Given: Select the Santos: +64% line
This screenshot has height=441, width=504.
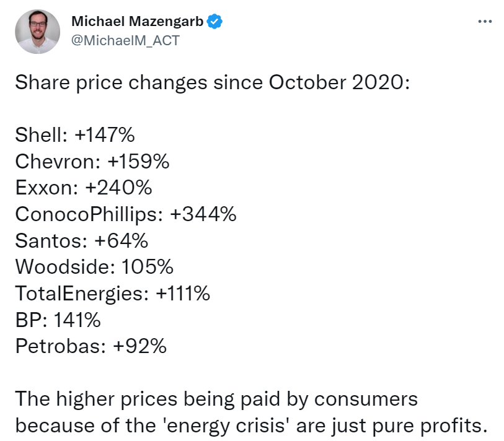Looking at the screenshot, I should [x=82, y=240].
